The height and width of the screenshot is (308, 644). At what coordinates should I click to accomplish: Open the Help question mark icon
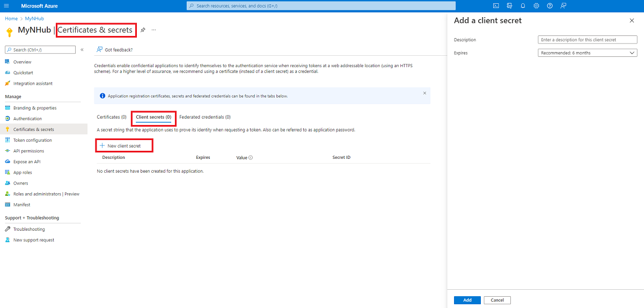coord(550,6)
